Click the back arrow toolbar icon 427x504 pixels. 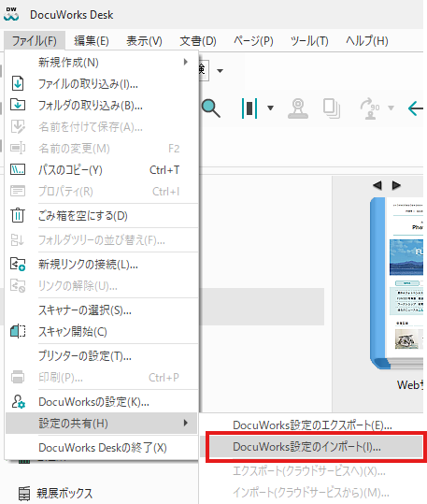pos(415,108)
